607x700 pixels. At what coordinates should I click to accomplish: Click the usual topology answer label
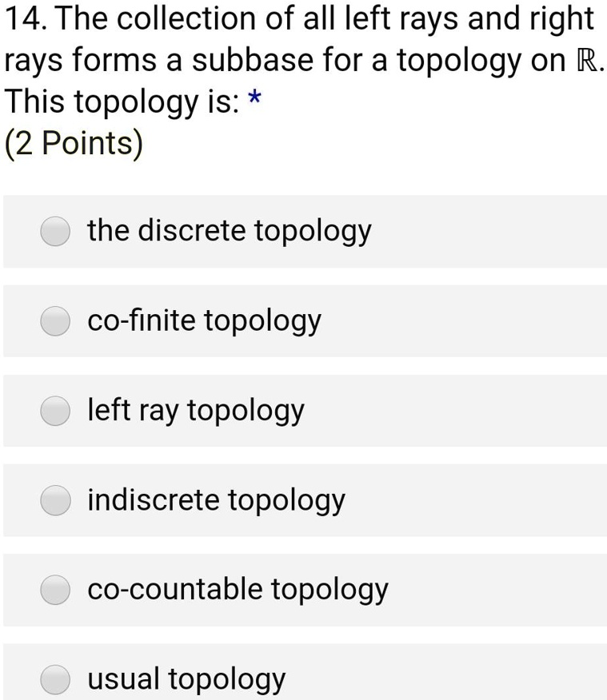pos(186,679)
